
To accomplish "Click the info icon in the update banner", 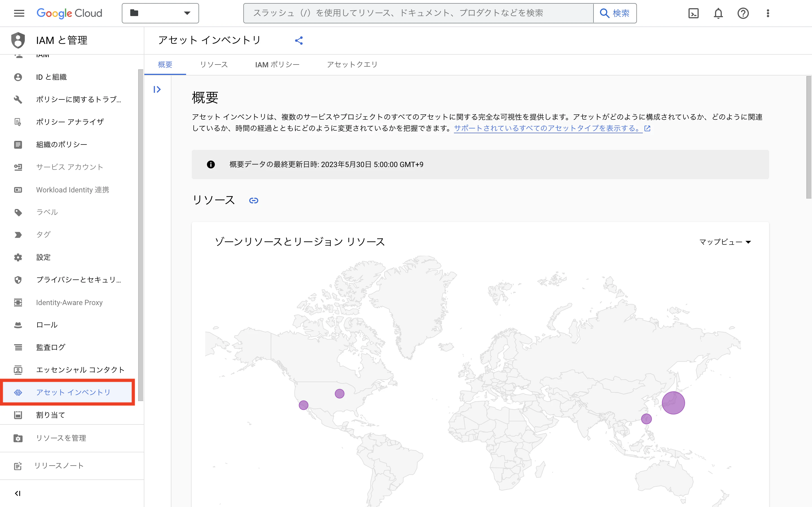I will click(x=211, y=164).
